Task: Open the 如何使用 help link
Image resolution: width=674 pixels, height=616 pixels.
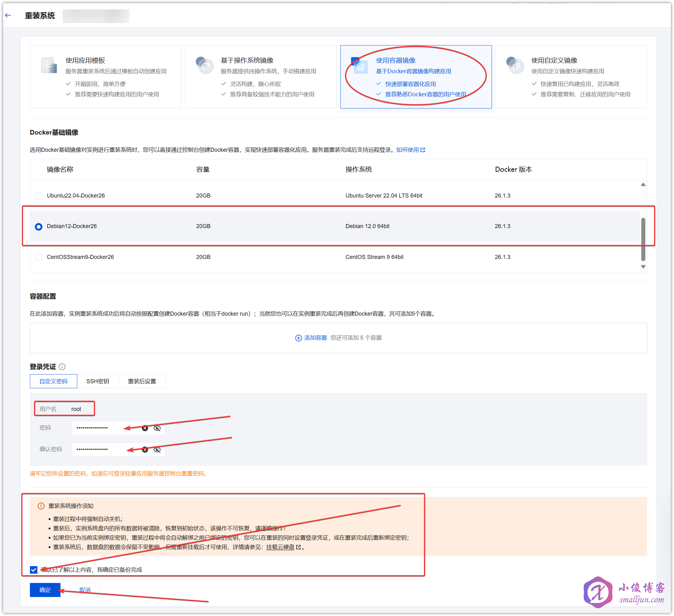Action: [x=407, y=150]
